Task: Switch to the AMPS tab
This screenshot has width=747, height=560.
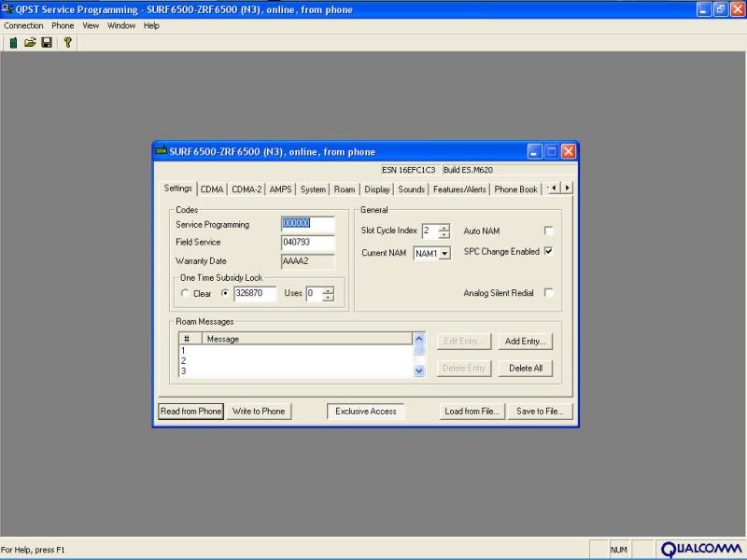Action: [x=280, y=189]
